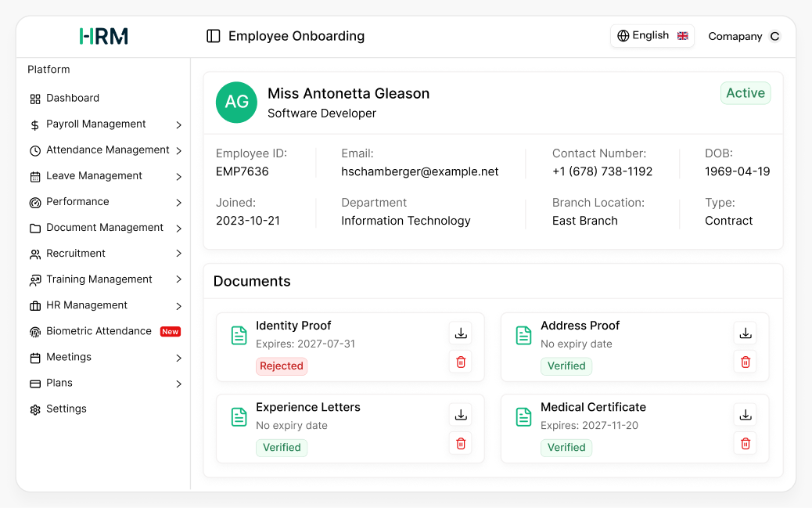This screenshot has width=812, height=508.
Task: Click the Biometric Attendance fingerprint icon
Action: 34,331
